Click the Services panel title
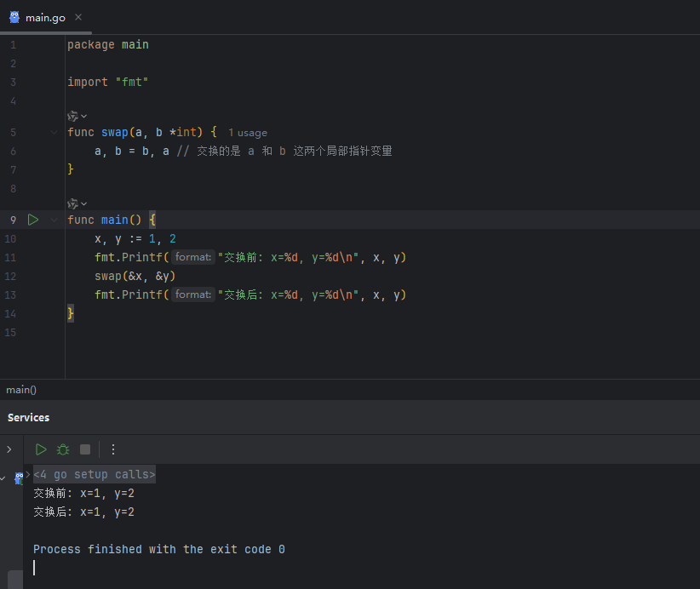 tap(29, 417)
